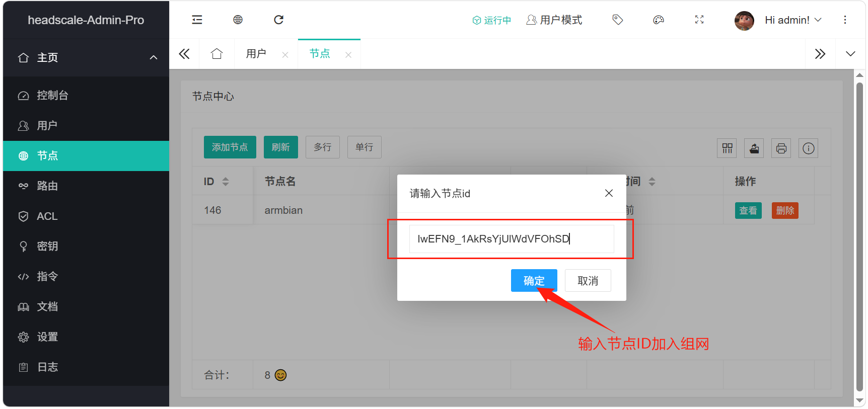Close the 请输入节点id dialog
The height and width of the screenshot is (409, 868).
point(609,193)
